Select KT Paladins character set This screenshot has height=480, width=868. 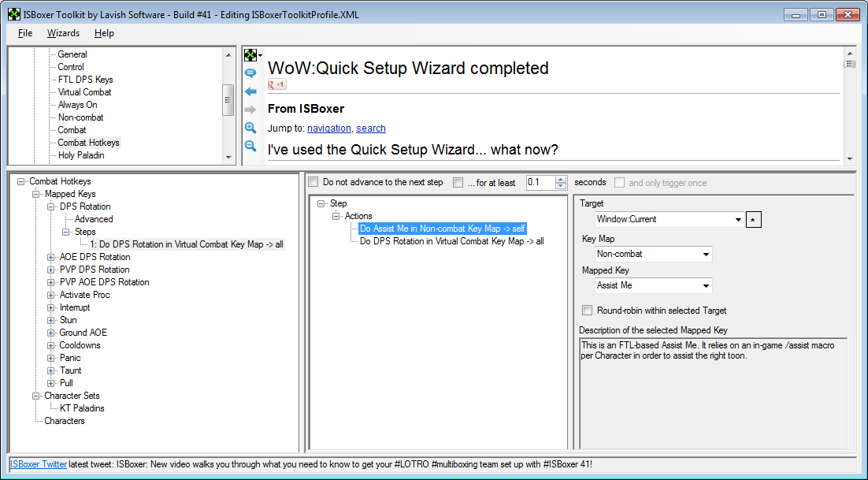[x=82, y=408]
